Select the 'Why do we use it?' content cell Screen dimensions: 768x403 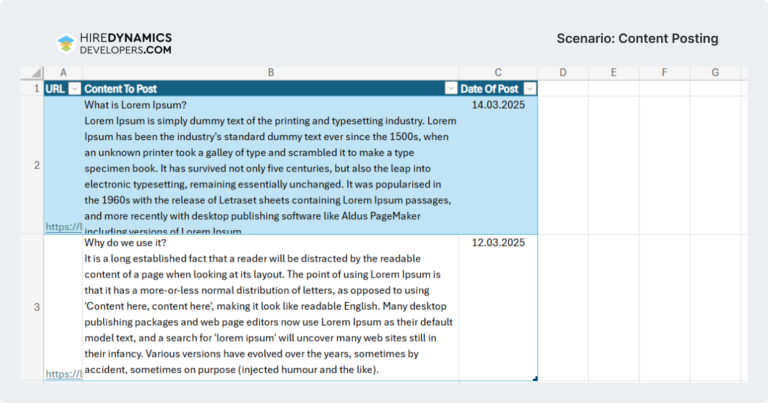click(x=270, y=307)
